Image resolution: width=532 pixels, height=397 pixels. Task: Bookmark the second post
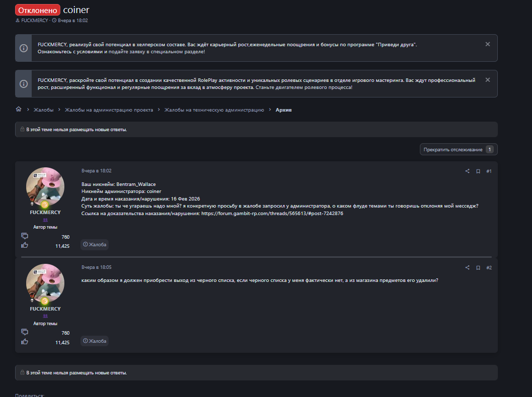[478, 268]
